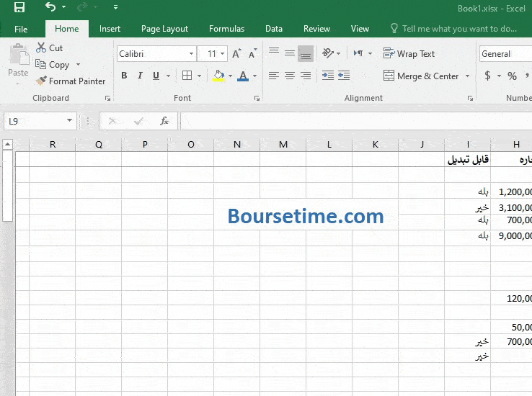The width and height of the screenshot is (532, 396).
Task: Open the Name Box dropdown arrow
Action: [69, 120]
